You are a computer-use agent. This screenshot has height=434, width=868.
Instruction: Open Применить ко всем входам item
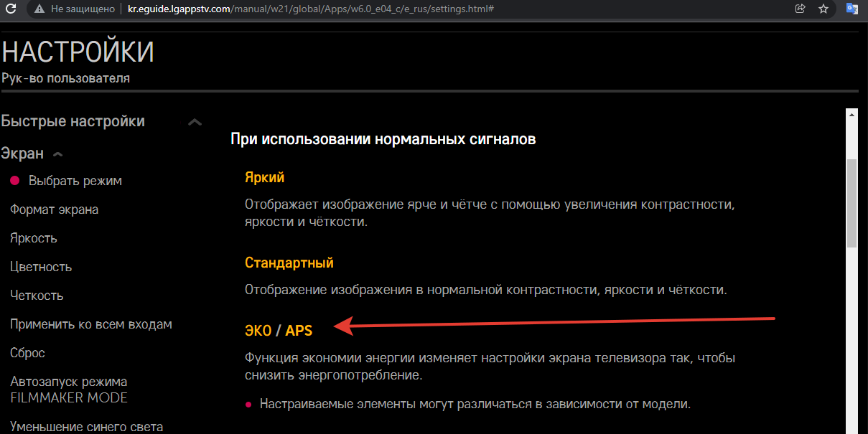click(x=91, y=324)
